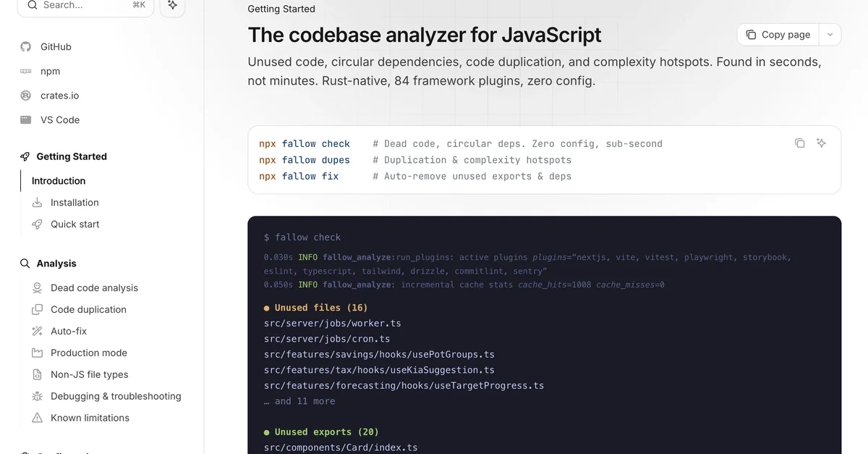868x454 pixels.
Task: Open Debugging & troubleshooting page
Action: click(x=116, y=397)
